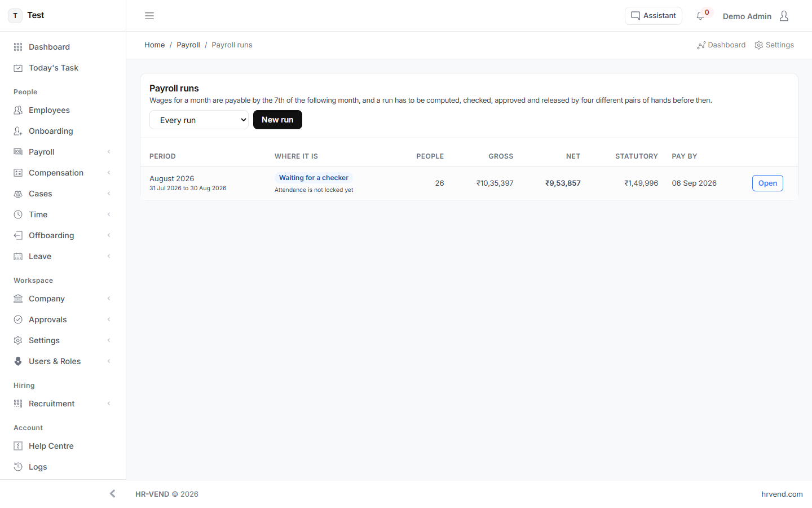The width and height of the screenshot is (812, 508).
Task: Select Onboarding in sidebar
Action: [63, 131]
